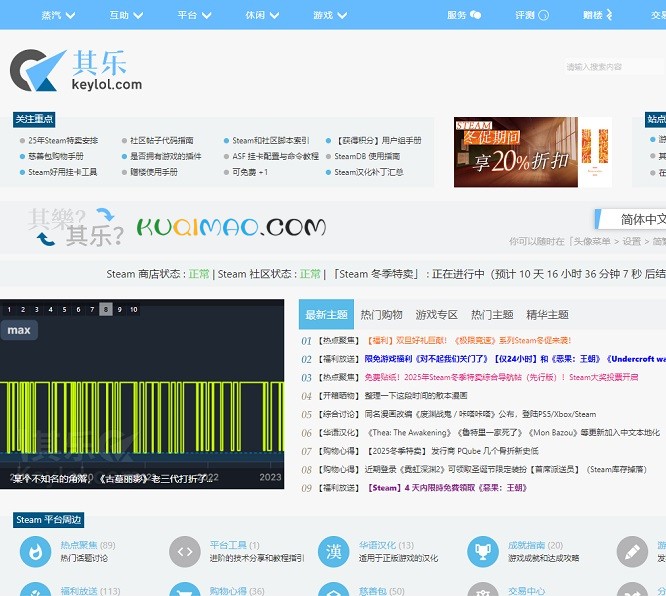The image size is (666, 596).
Task: Open the 25年Steam特卖安排 link
Action: [x=63, y=140]
